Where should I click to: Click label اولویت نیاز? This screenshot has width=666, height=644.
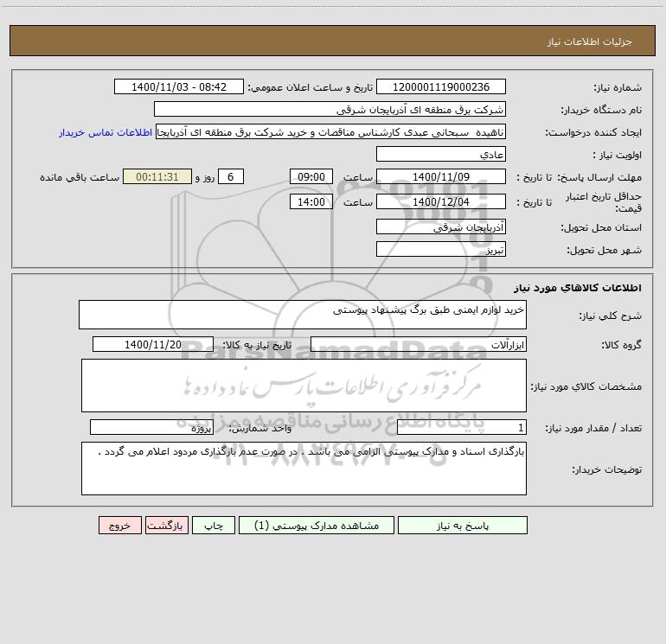pyautogui.click(x=618, y=156)
